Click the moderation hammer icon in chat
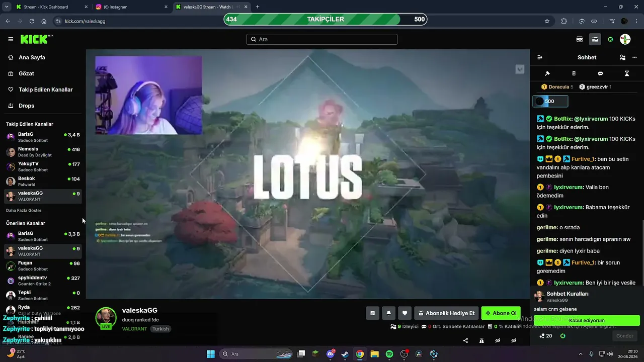The height and width of the screenshot is (362, 644). pos(547,73)
